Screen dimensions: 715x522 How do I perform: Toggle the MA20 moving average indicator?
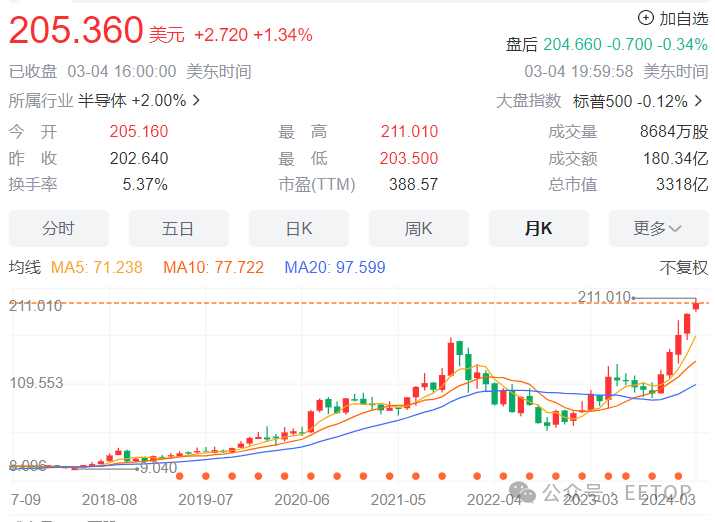(x=334, y=267)
